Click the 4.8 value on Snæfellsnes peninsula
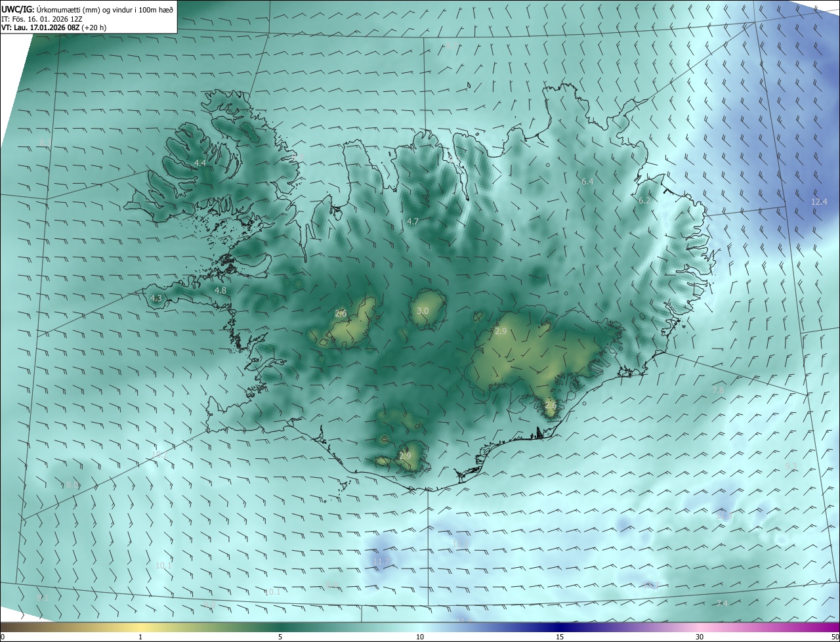Image resolution: width=840 pixels, height=642 pixels. (x=220, y=290)
